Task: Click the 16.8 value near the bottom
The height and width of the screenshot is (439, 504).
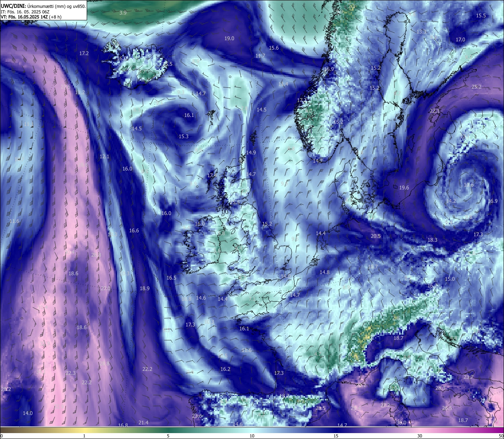Action: [x=123, y=426]
